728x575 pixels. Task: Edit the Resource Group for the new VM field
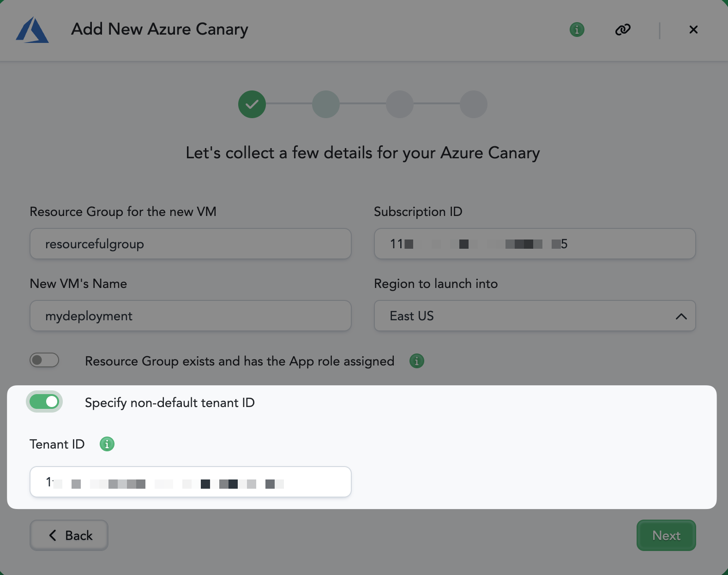(x=191, y=244)
